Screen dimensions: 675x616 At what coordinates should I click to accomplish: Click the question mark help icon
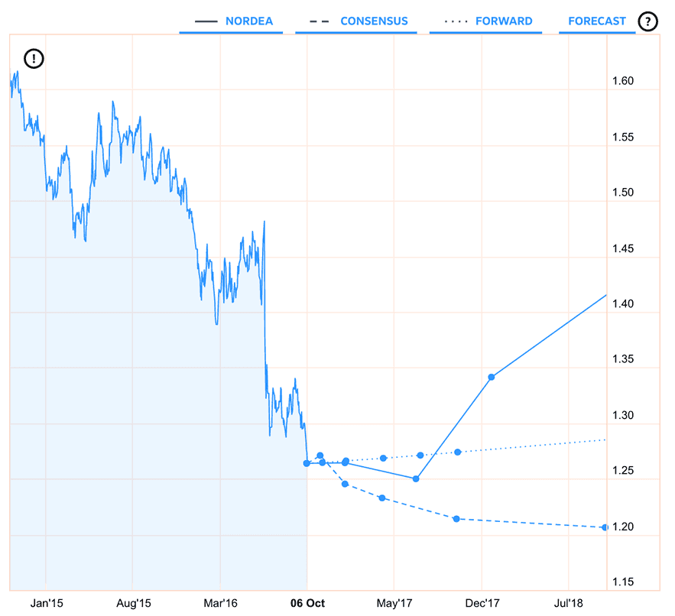(x=648, y=21)
